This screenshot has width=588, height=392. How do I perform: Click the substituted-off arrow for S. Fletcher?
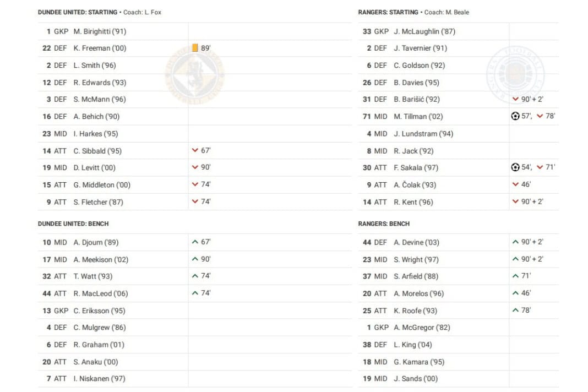[x=195, y=202]
